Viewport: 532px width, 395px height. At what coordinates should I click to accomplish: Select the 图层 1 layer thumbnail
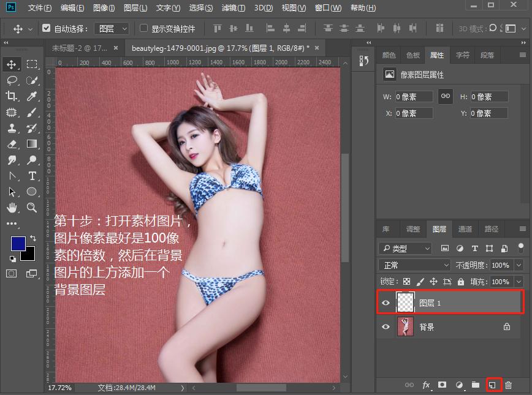(x=406, y=302)
